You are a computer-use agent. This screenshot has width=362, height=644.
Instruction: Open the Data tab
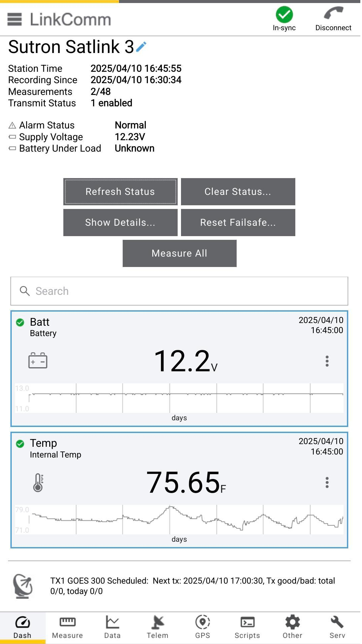click(112, 627)
